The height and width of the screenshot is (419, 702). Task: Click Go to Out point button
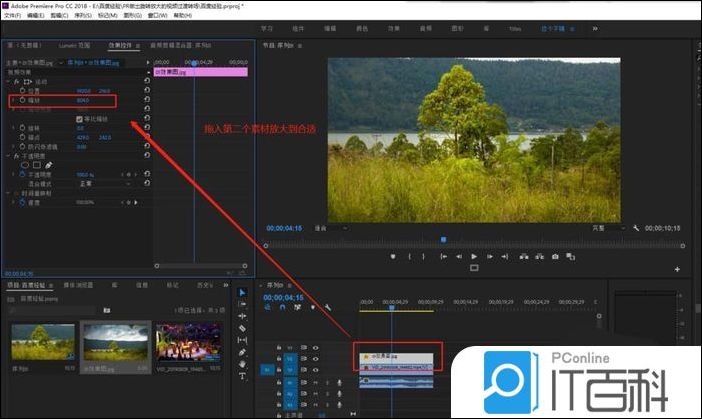tap(505, 257)
